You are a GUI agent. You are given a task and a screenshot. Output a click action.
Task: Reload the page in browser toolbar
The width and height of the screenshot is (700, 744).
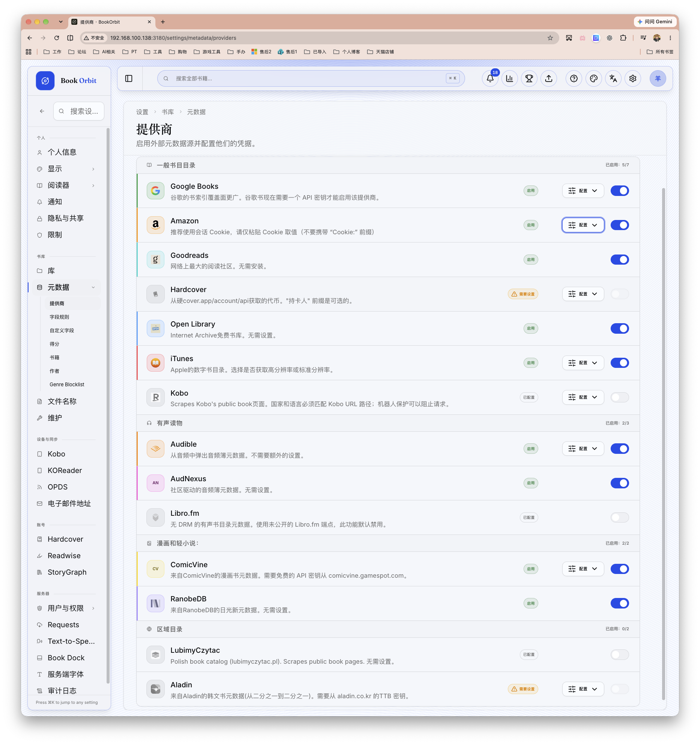pos(57,38)
